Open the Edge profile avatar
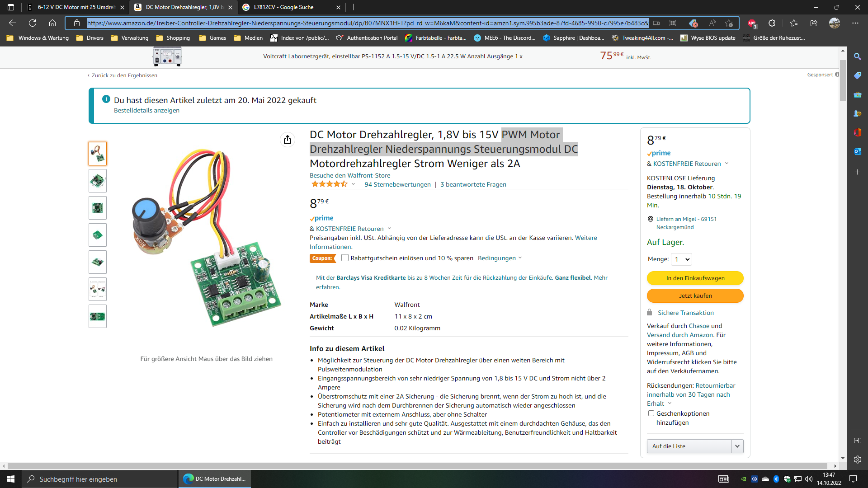 [x=835, y=23]
